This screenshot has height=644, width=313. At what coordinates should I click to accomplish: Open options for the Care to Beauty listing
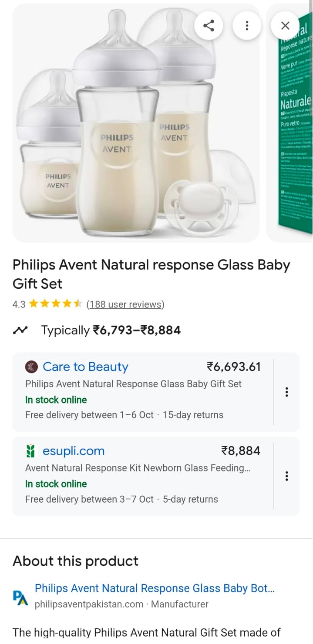tap(286, 391)
